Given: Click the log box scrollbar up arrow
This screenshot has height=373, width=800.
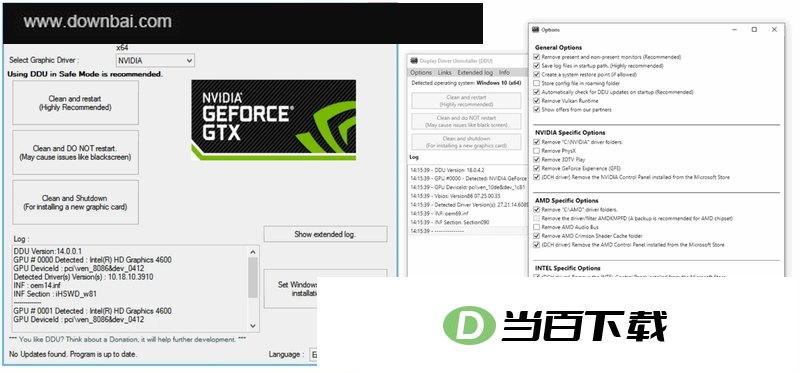Looking at the screenshot, I should (x=253, y=252).
